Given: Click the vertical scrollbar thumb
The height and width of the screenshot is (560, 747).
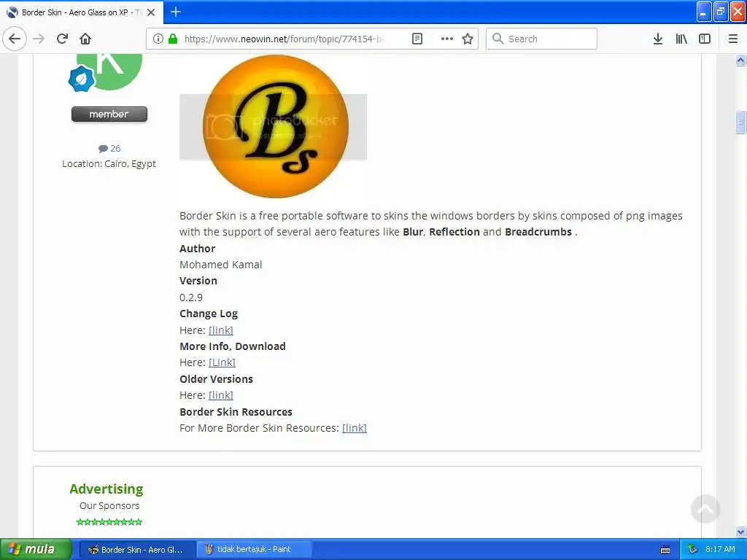Looking at the screenshot, I should (x=740, y=122).
